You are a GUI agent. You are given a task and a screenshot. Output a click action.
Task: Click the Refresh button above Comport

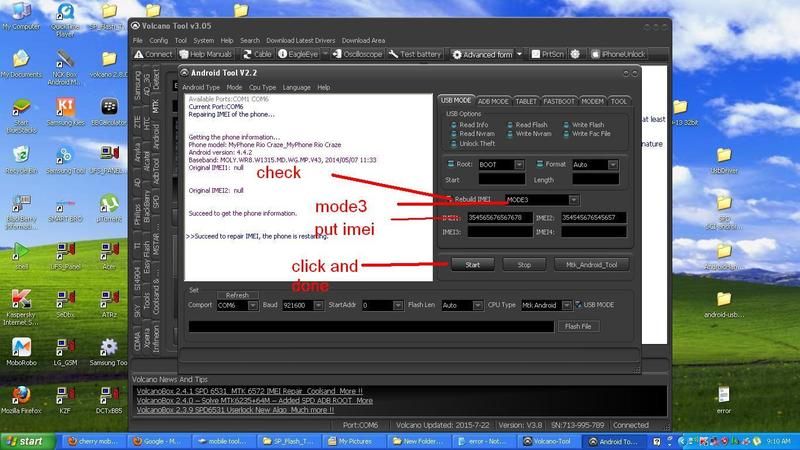tap(237, 295)
